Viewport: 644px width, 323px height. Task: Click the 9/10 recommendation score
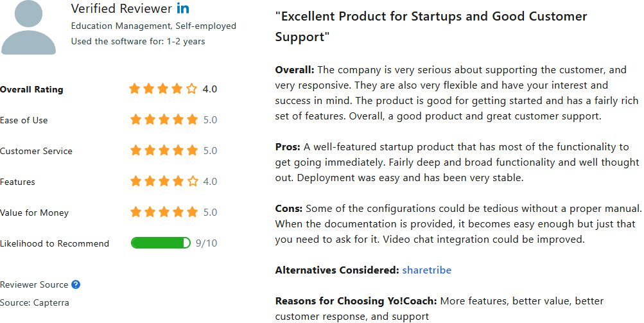pyautogui.click(x=206, y=243)
